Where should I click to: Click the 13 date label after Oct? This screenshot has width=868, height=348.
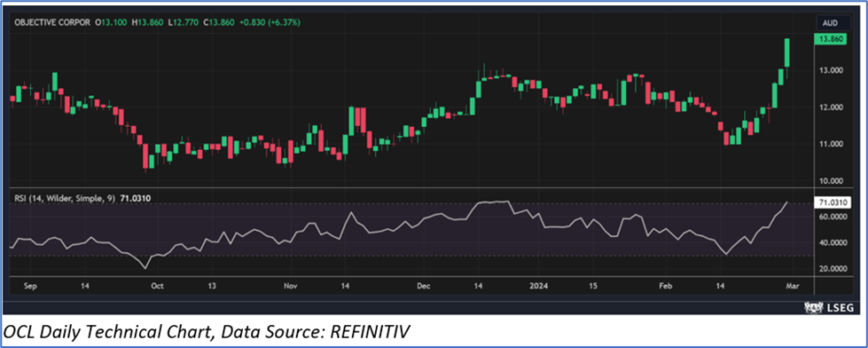pyautogui.click(x=211, y=286)
